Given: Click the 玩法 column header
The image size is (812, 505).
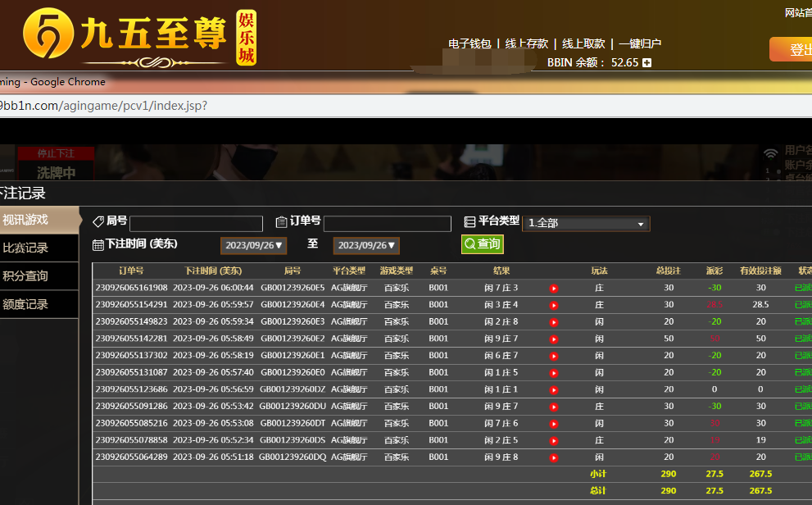Looking at the screenshot, I should click(x=599, y=271).
